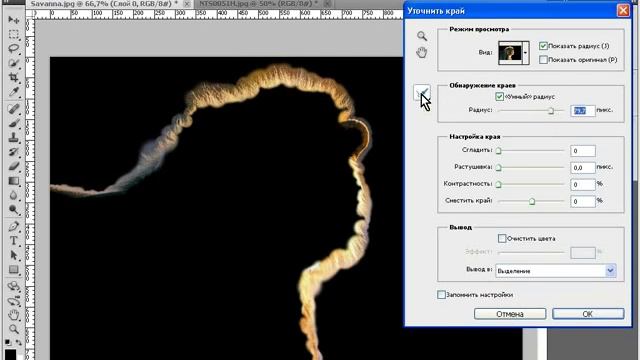Screen dimensions: 640x360
Task: Toggle «Умный» радиус checkbox
Action: point(499,97)
